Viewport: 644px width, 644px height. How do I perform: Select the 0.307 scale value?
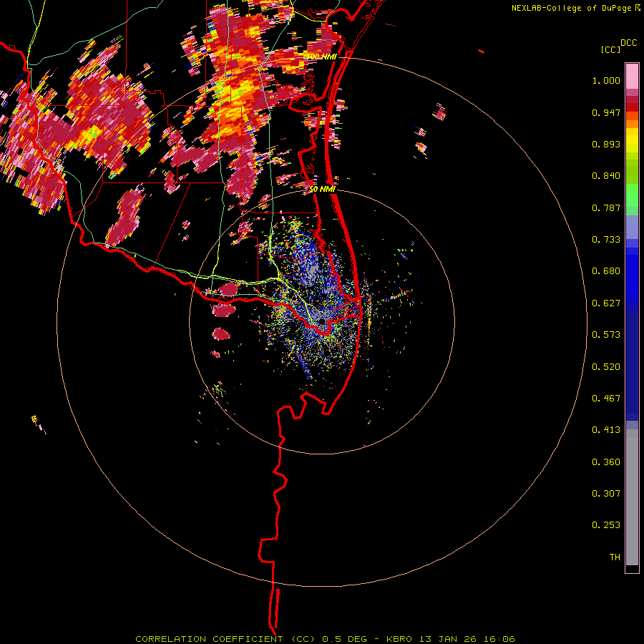click(606, 494)
